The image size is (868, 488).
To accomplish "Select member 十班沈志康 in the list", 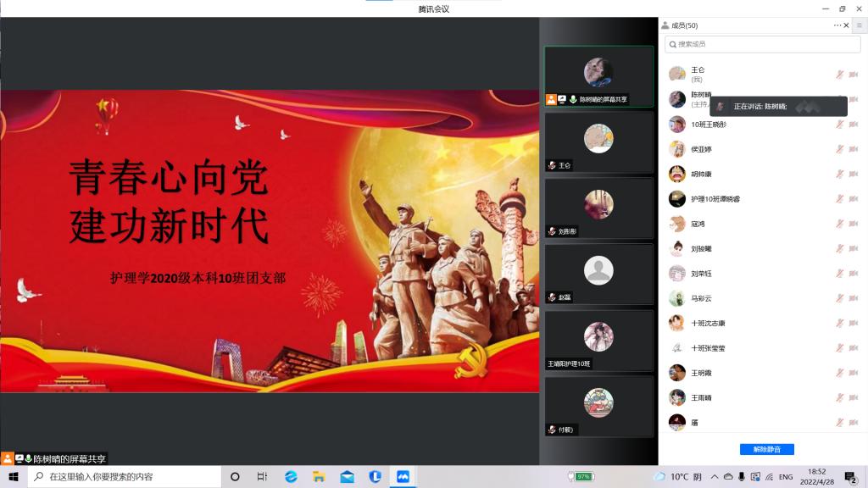I will [x=708, y=323].
